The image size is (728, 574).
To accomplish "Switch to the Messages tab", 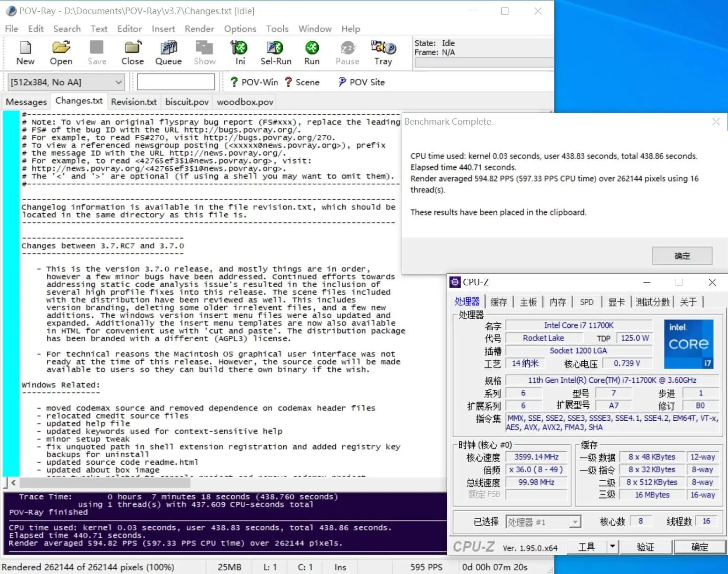I will pos(26,102).
